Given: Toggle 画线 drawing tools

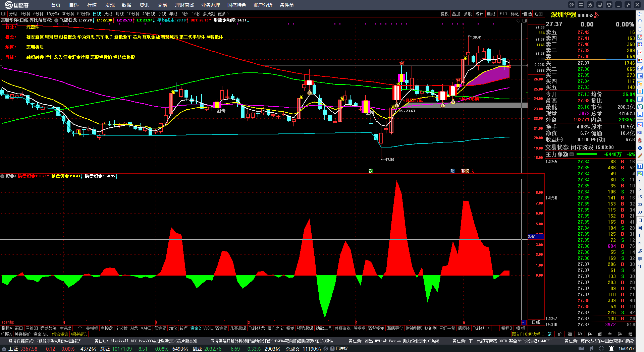Looking at the screenshot, I should click(x=491, y=14).
